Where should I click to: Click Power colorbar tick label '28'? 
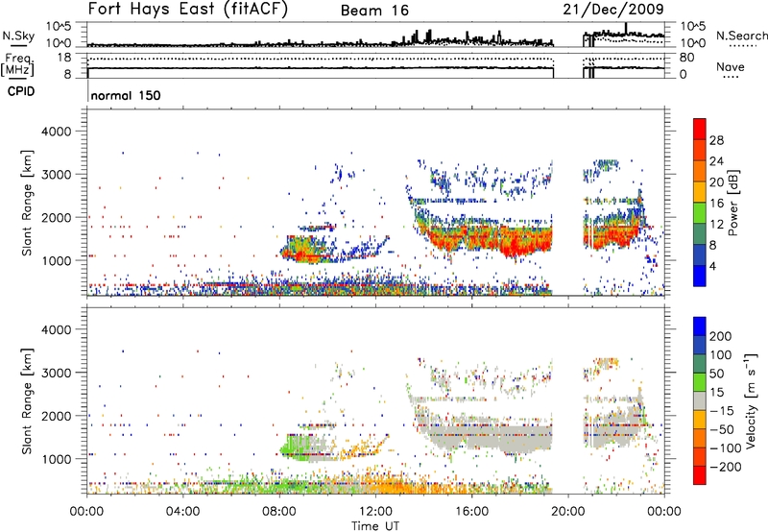716,140
